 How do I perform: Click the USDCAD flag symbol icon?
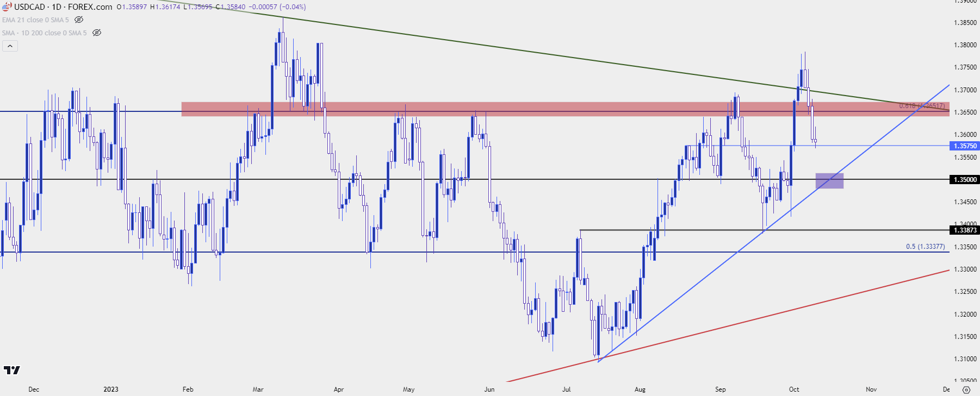pos(7,7)
